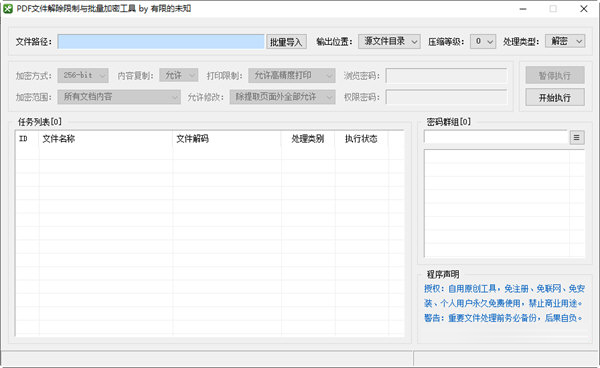Click the 暂停执行 pause button
The width and height of the screenshot is (600, 368).
pyautogui.click(x=555, y=75)
